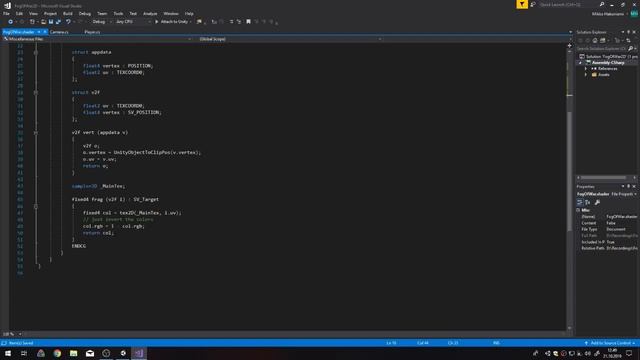640x360 pixels.
Task: Click the Navigate Backward toolbar icon
Action: pos(10,22)
